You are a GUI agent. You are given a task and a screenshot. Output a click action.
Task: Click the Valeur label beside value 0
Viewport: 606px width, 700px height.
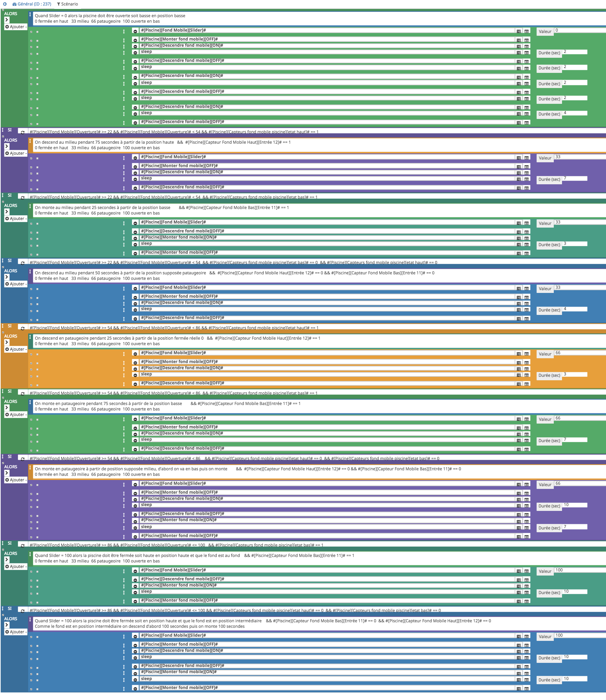[x=545, y=32]
